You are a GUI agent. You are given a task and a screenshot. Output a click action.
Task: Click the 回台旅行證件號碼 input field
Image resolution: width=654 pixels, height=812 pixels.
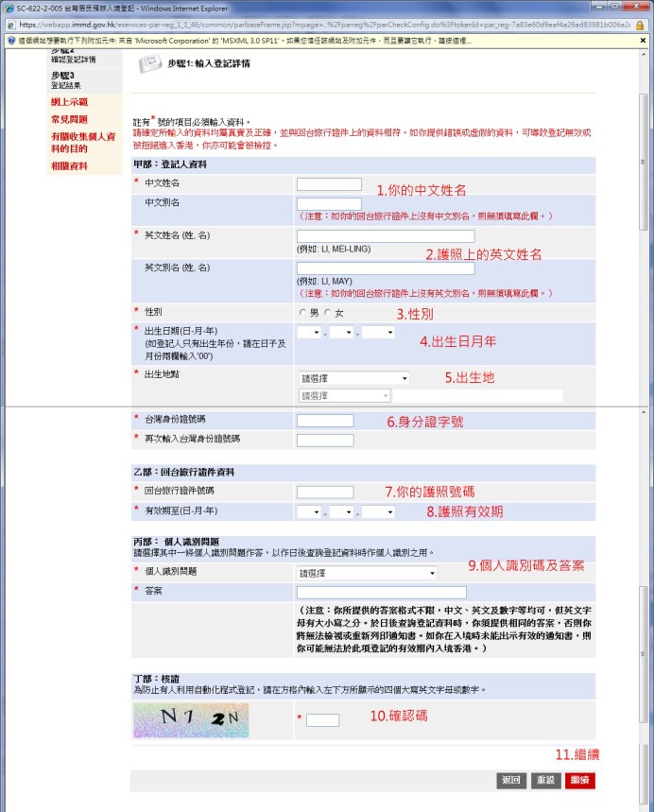pyautogui.click(x=325, y=492)
